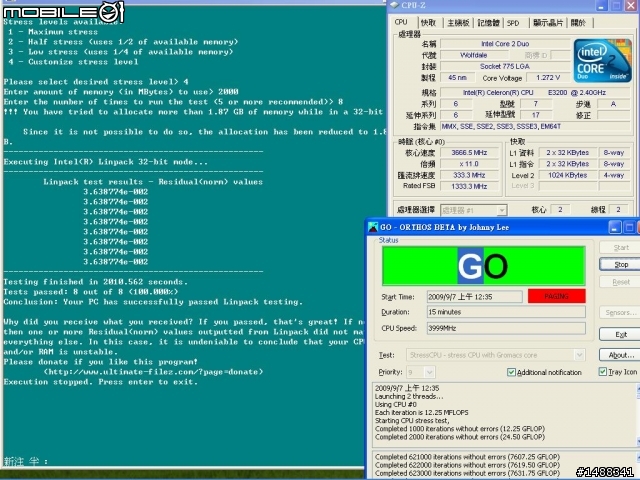Click the red PAGING indicator

pos(556,296)
